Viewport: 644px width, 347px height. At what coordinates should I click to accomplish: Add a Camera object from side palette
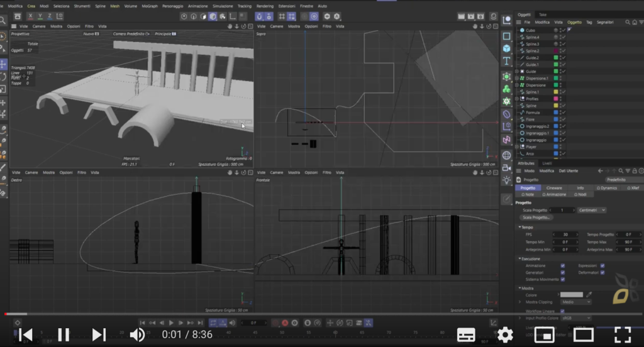[x=506, y=168]
